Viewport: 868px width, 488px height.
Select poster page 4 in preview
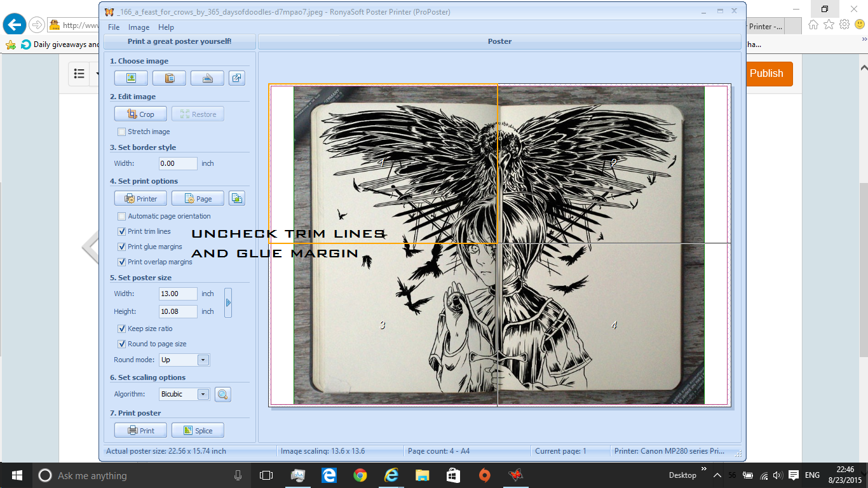(x=614, y=325)
